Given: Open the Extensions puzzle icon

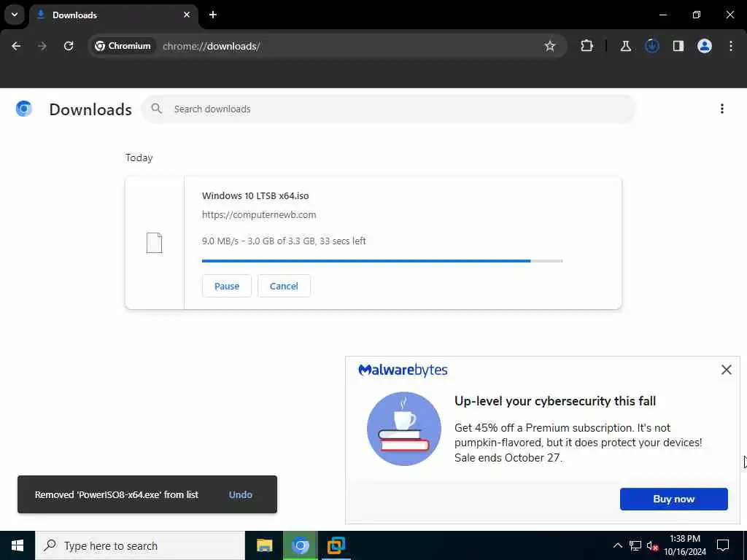Looking at the screenshot, I should tap(587, 46).
